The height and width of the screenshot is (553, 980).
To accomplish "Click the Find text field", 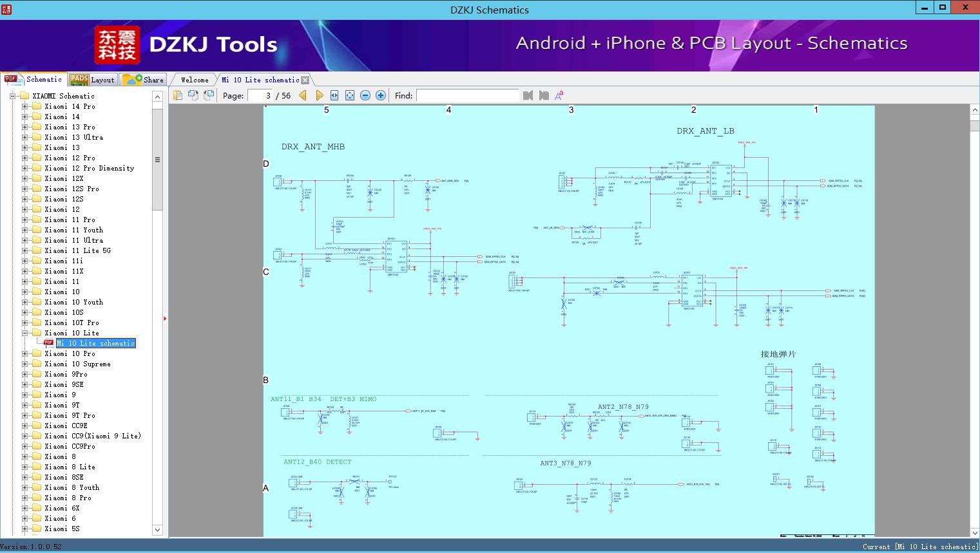I will tap(467, 95).
